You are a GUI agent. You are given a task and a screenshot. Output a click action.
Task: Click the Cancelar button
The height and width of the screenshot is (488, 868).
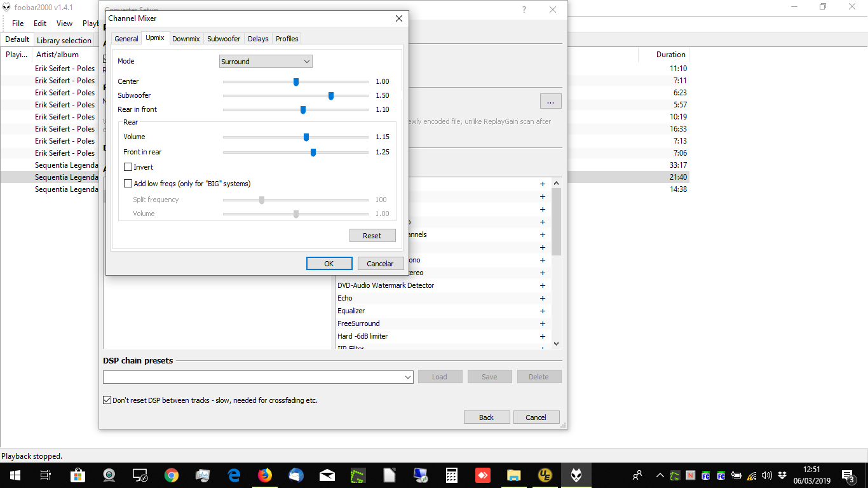point(380,264)
